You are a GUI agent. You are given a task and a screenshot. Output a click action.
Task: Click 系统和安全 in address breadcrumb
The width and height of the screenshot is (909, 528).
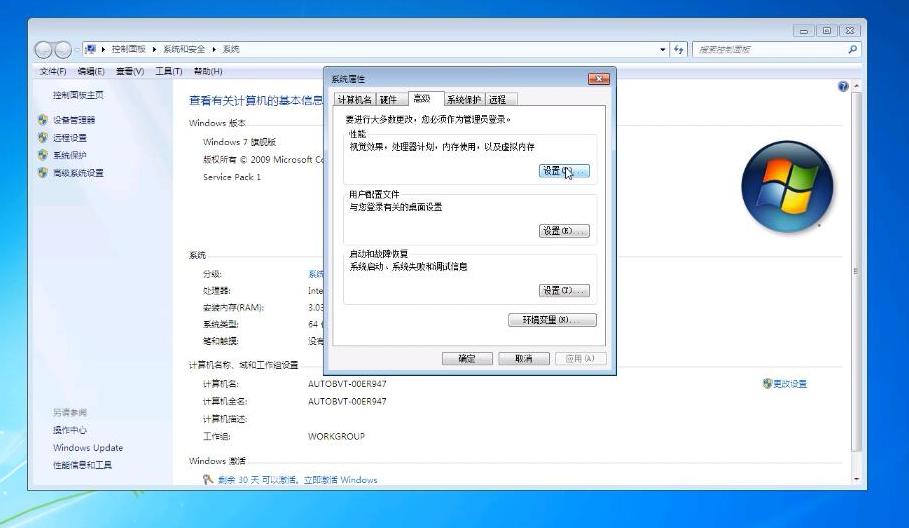[184, 49]
